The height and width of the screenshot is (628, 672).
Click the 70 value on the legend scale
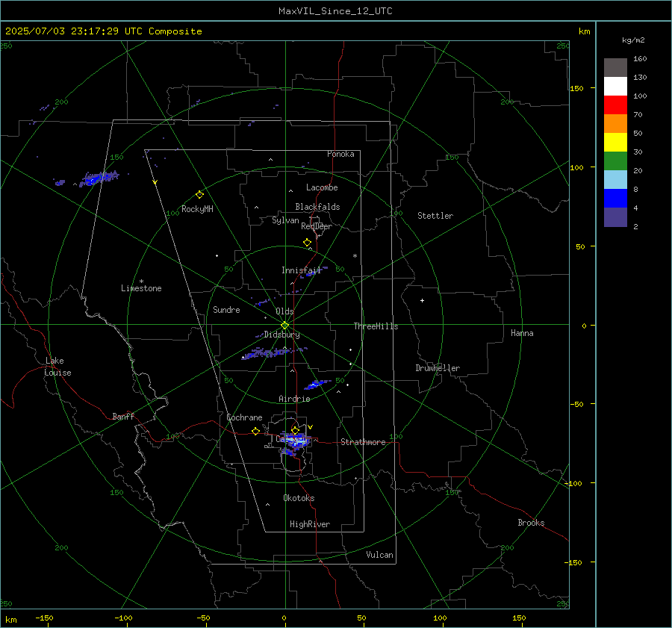pyautogui.click(x=638, y=114)
